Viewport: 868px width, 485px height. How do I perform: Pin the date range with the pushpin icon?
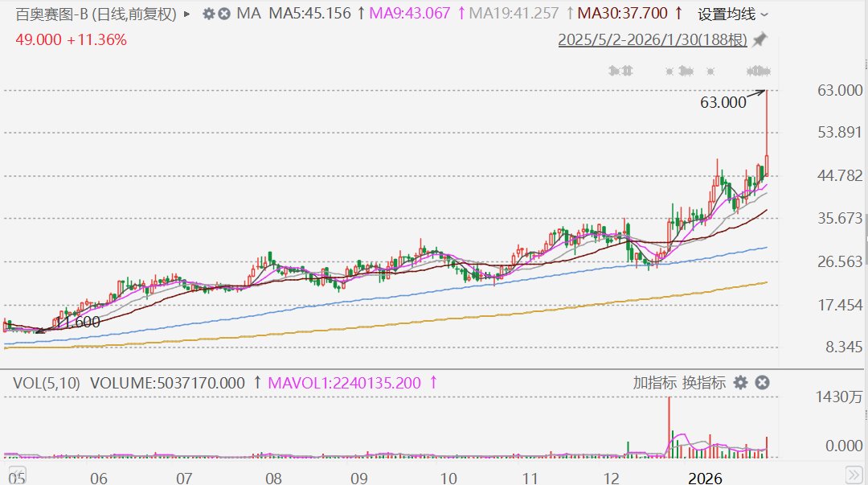point(759,39)
